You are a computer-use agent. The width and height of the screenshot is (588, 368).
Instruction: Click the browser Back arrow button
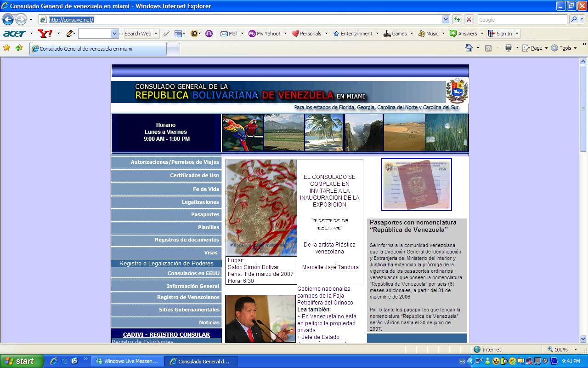tap(8, 20)
